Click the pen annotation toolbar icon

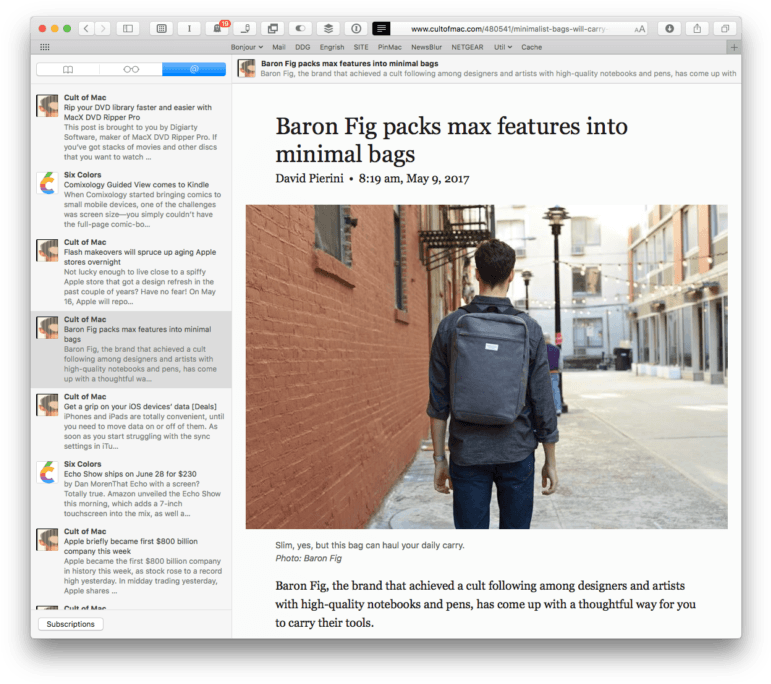pos(245,29)
